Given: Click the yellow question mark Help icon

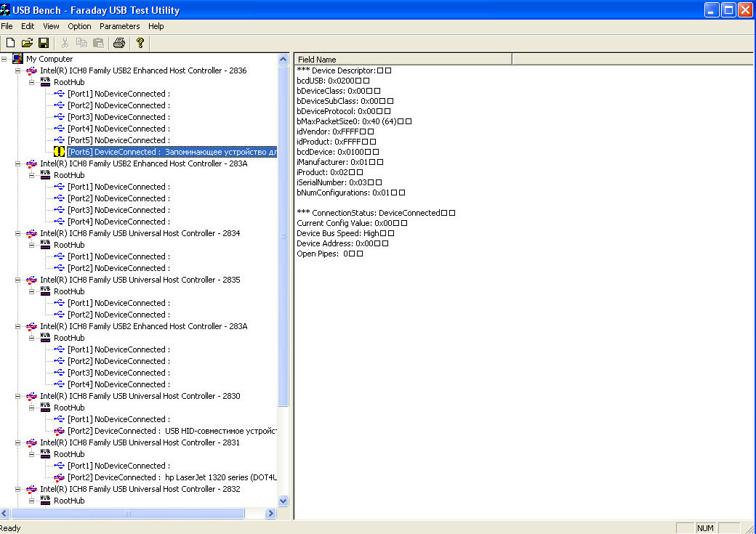Looking at the screenshot, I should pyautogui.click(x=140, y=43).
